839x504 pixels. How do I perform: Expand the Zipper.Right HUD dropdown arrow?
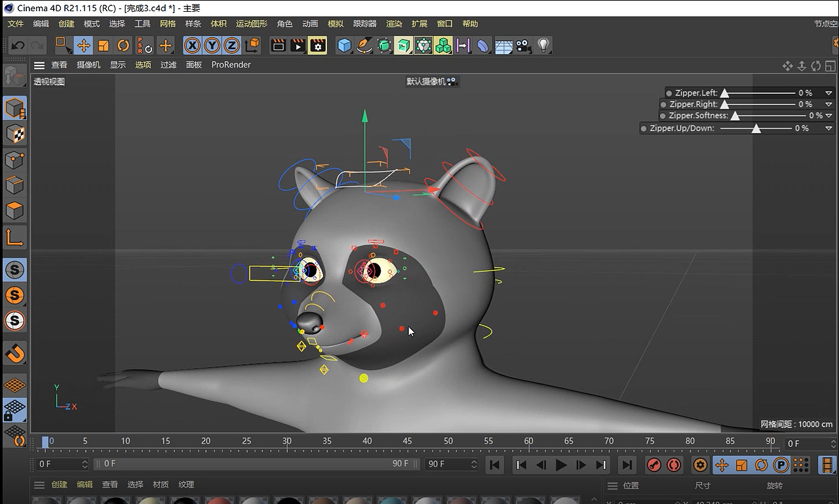[829, 104]
